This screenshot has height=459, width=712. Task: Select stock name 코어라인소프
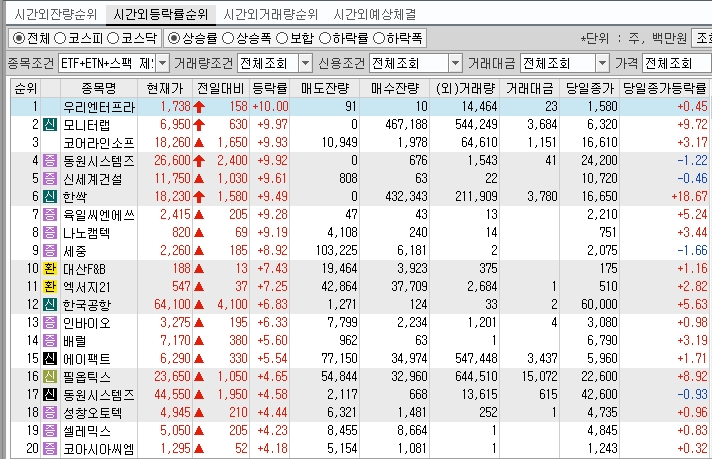click(x=99, y=143)
